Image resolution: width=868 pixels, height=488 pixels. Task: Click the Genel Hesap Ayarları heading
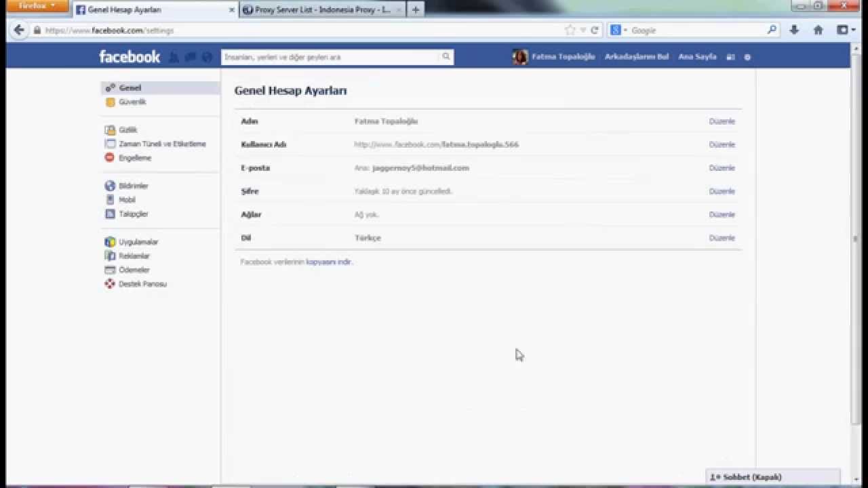click(x=290, y=91)
